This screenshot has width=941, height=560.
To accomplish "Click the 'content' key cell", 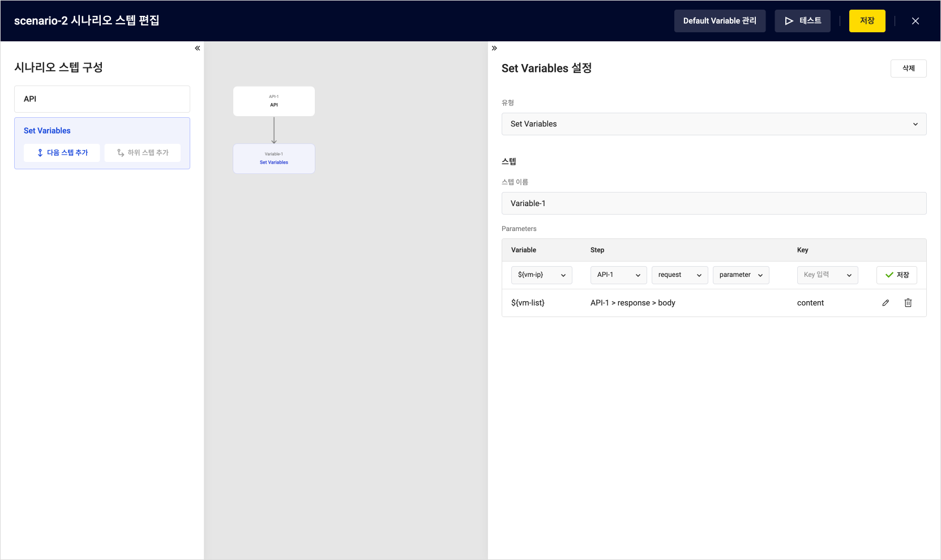I will pos(810,303).
